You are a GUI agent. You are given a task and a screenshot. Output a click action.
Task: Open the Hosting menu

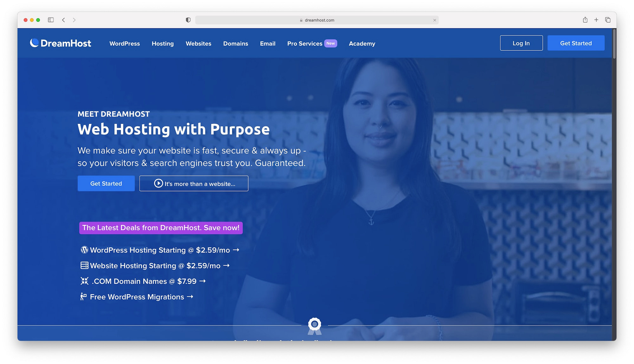pyautogui.click(x=163, y=43)
